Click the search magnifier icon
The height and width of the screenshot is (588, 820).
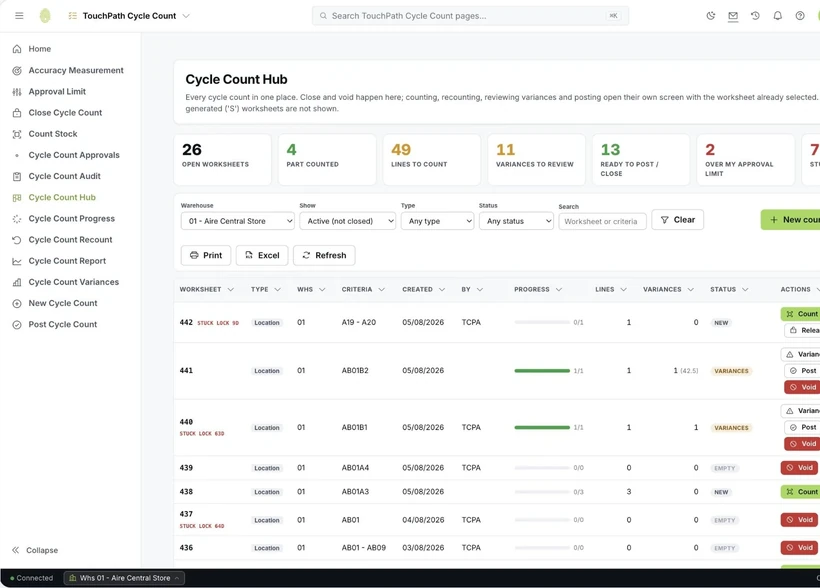coord(323,16)
